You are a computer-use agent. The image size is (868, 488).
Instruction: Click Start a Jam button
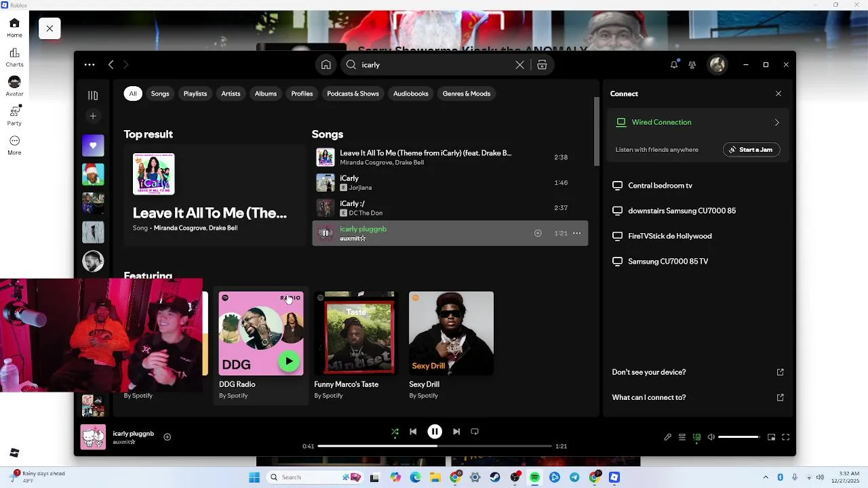751,150
